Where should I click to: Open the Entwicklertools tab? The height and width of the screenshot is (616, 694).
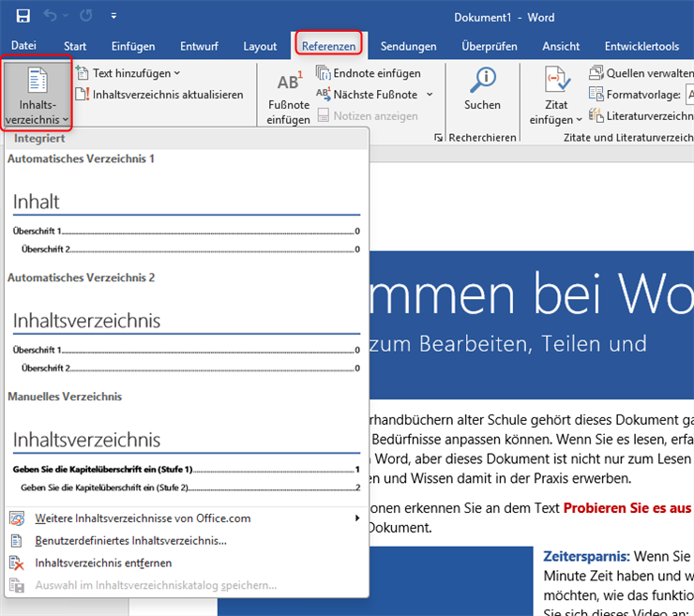[641, 46]
